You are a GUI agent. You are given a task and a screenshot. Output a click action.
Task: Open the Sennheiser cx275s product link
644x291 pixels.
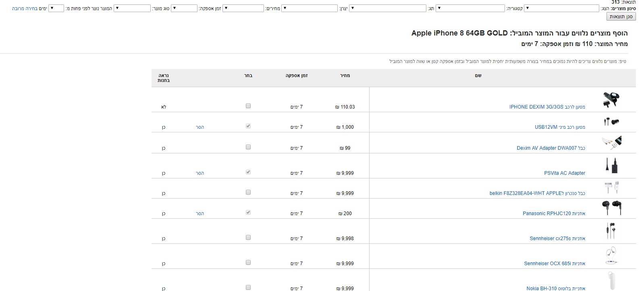tap(557, 239)
